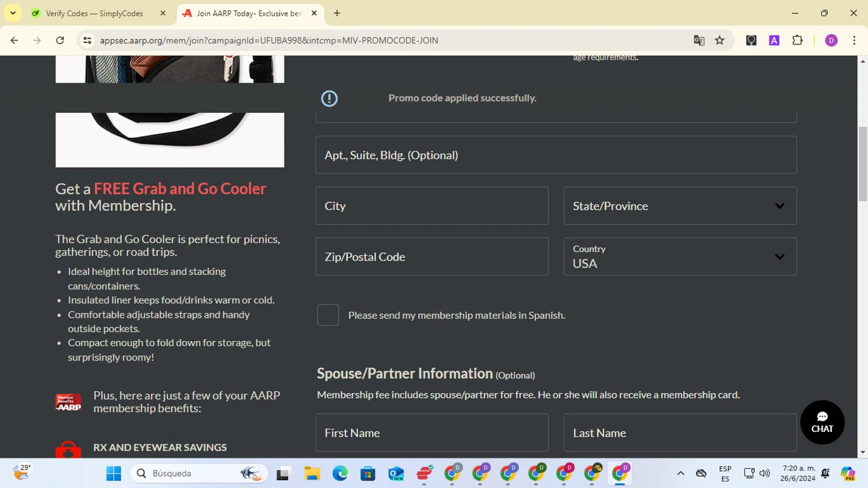Screen dimensions: 868x488
Task: Open the CHAT bubble button
Action: tap(822, 423)
